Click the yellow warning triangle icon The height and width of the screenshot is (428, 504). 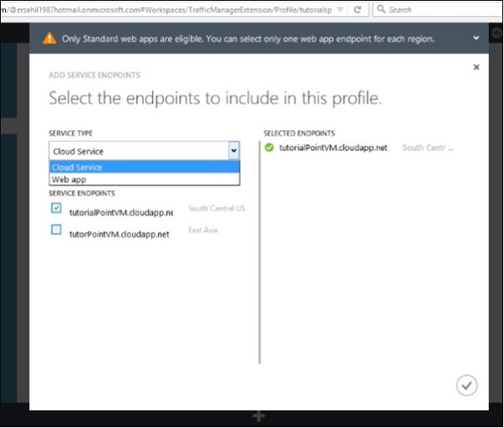pos(51,39)
